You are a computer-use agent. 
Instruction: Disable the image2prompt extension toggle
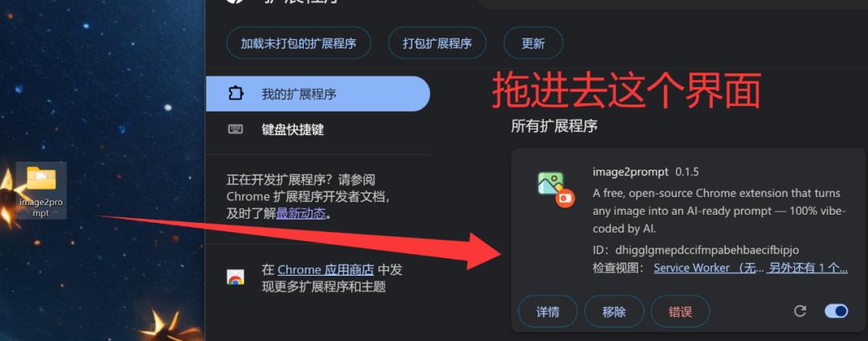pos(836,311)
